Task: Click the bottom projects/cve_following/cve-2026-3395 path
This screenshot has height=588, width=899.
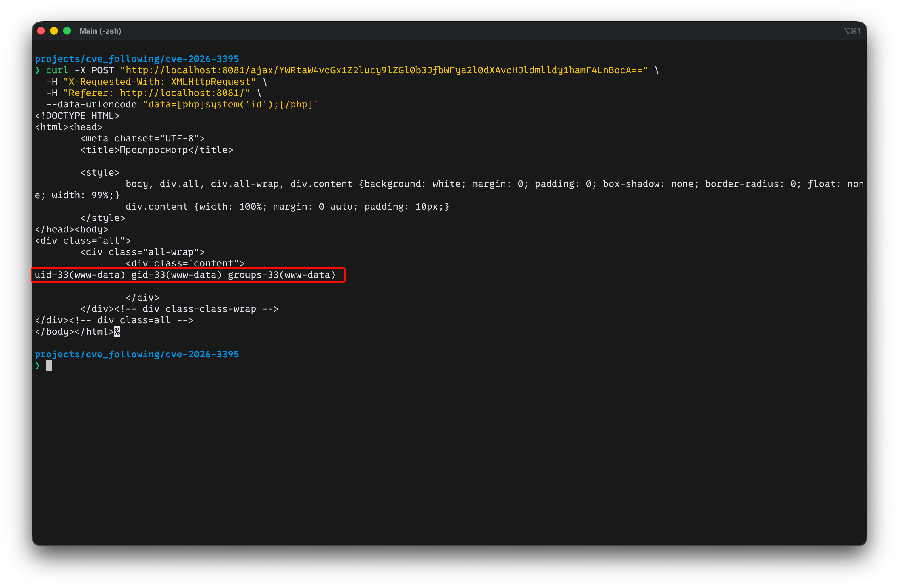Action: pos(137,354)
